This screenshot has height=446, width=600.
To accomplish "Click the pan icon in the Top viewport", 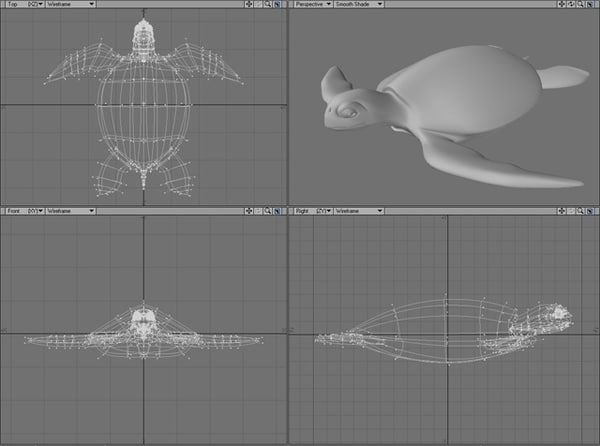I will 249,5.
